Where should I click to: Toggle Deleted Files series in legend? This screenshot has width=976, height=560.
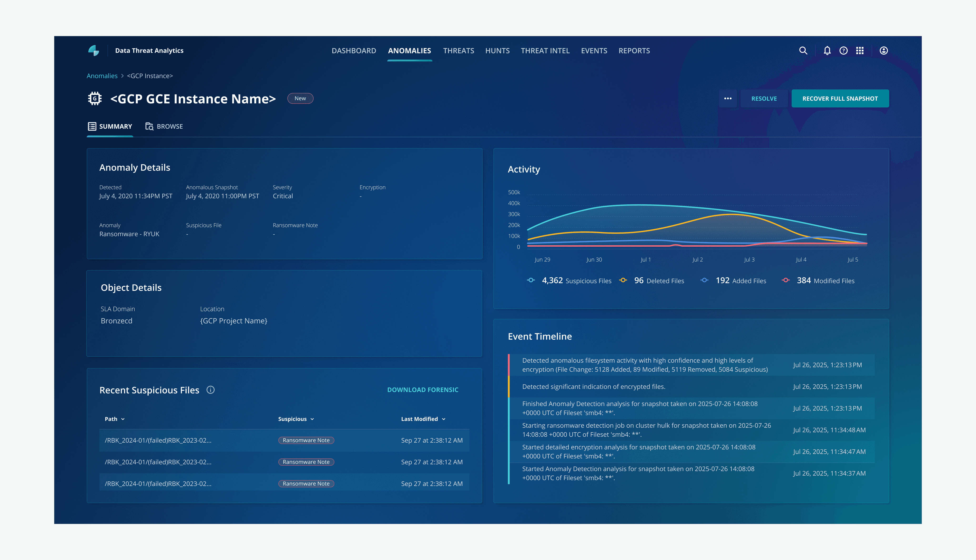[623, 280]
